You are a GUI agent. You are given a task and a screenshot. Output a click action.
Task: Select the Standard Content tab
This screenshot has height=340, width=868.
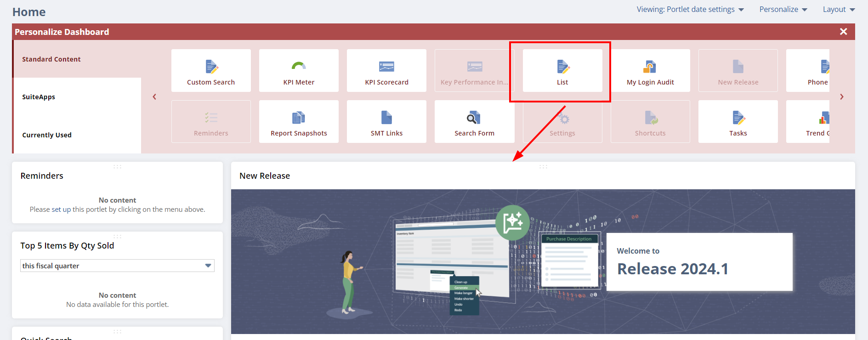(x=51, y=59)
